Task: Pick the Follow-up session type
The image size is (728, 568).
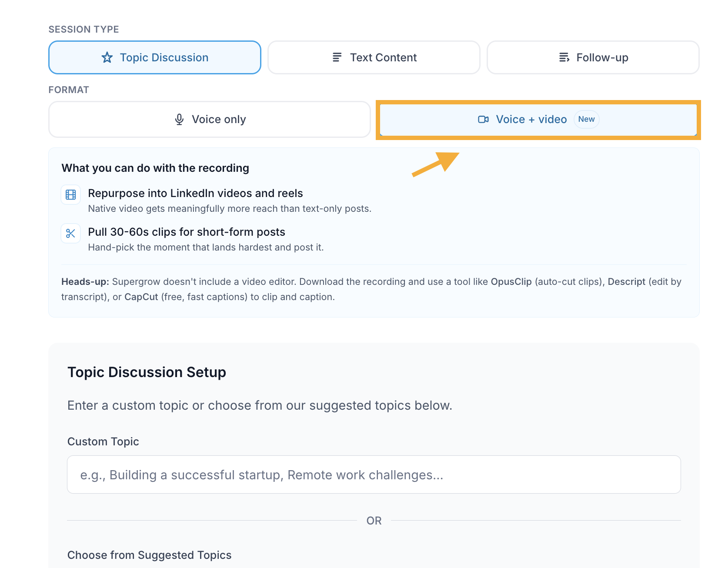Action: (593, 57)
